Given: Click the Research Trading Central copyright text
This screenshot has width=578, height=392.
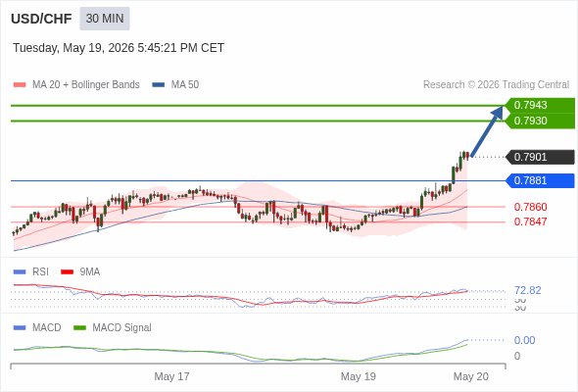Looking at the screenshot, I should coord(496,85).
